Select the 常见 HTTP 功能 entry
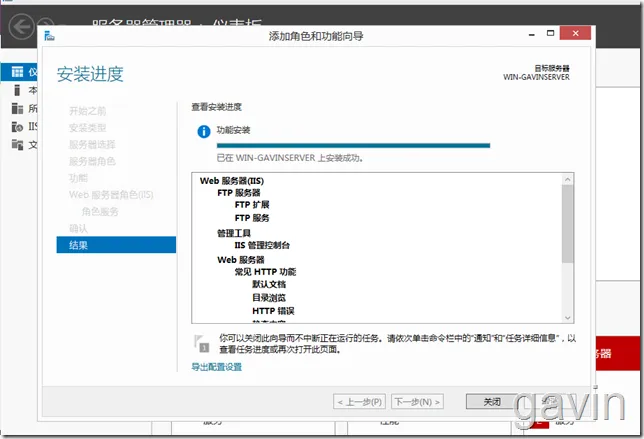This screenshot has height=439, width=644. pos(265,272)
